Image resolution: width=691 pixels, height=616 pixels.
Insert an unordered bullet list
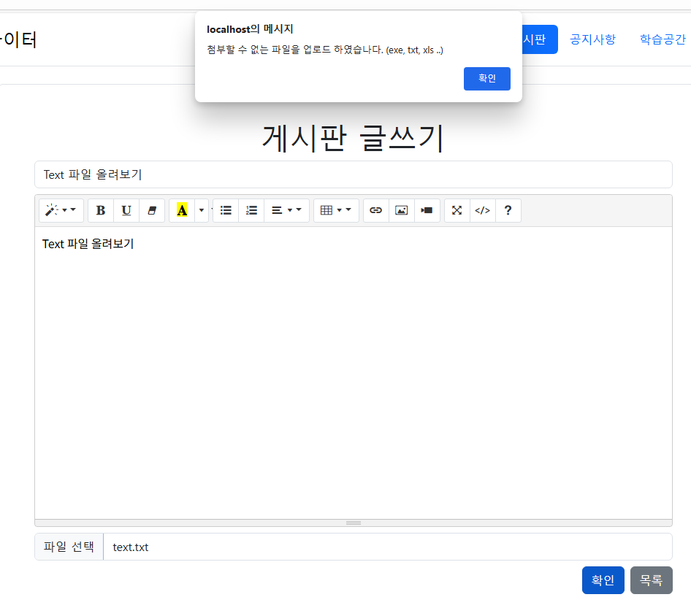pyautogui.click(x=226, y=210)
